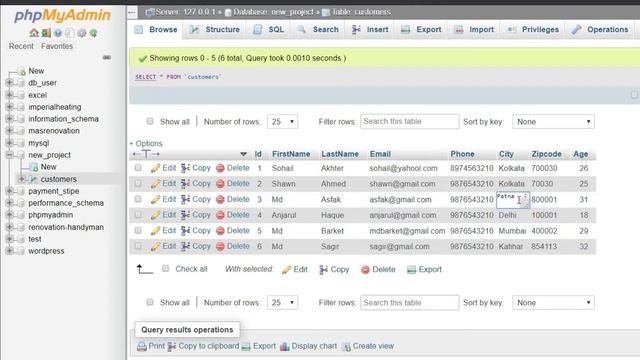Click the Print icon in Query results operations

pyautogui.click(x=142, y=347)
